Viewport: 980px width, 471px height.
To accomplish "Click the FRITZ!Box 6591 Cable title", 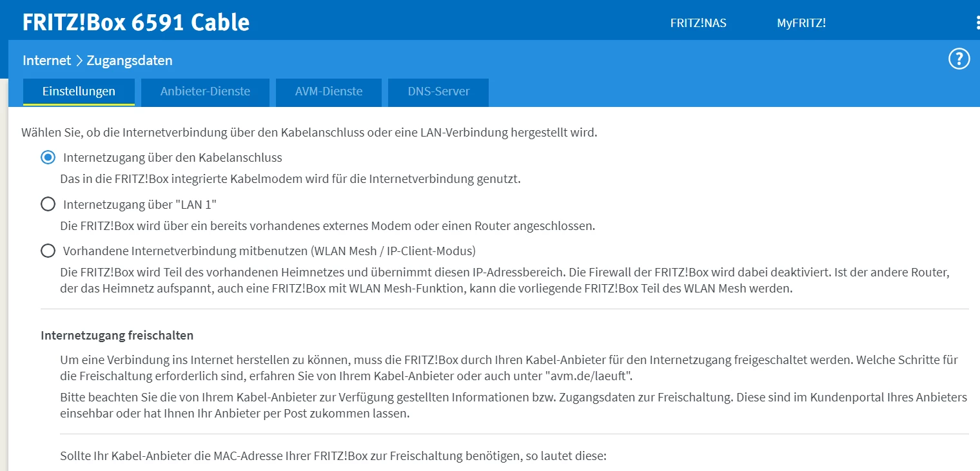I will 136,23.
